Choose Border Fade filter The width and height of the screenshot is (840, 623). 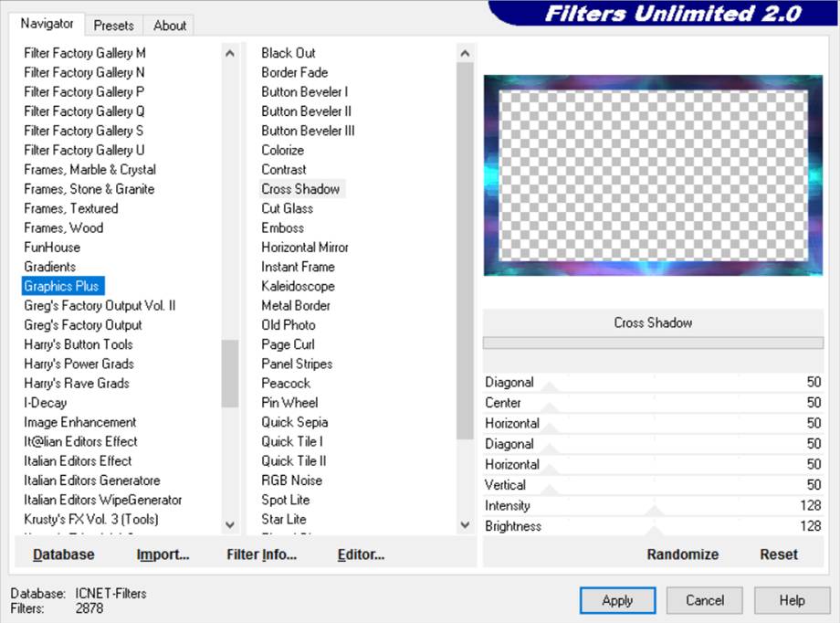point(295,72)
